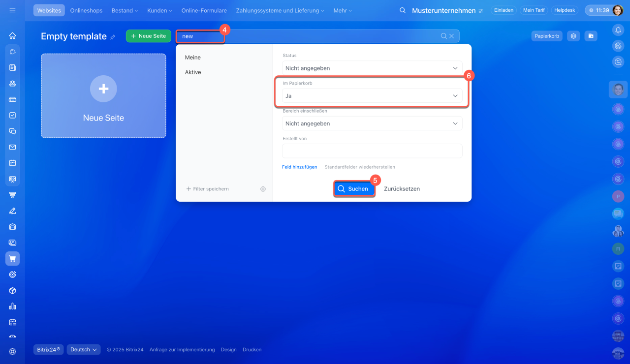The width and height of the screenshot is (630, 364).
Task: Go to the home icon in sidebar
Action: tap(12, 35)
